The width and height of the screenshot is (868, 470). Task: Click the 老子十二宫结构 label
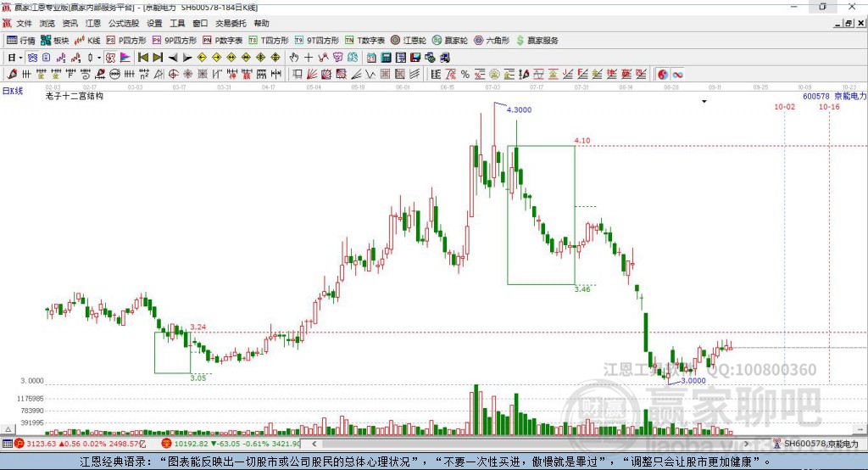point(75,96)
